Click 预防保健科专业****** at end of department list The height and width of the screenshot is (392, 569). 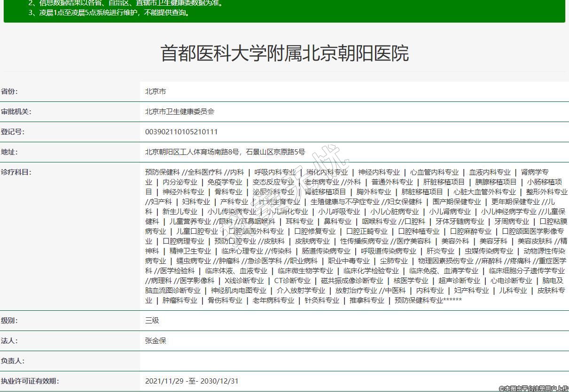click(x=428, y=300)
